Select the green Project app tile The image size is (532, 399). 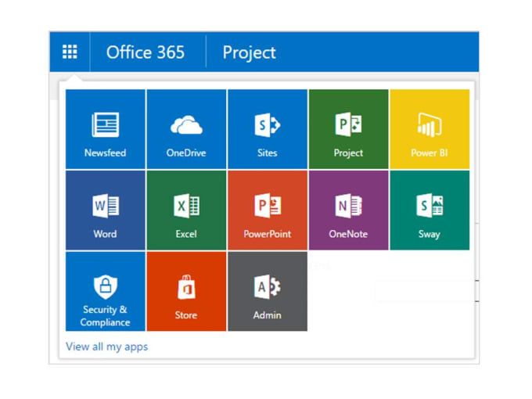coord(349,129)
